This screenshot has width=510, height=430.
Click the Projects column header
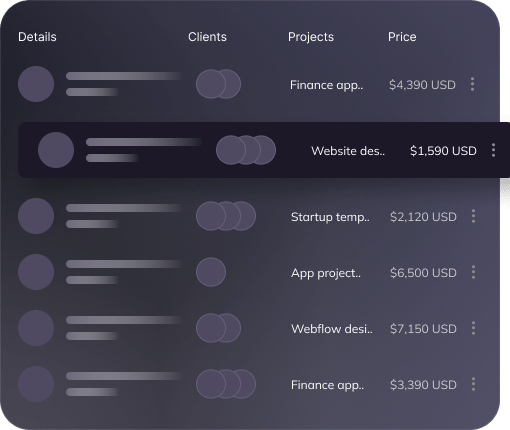pos(311,37)
